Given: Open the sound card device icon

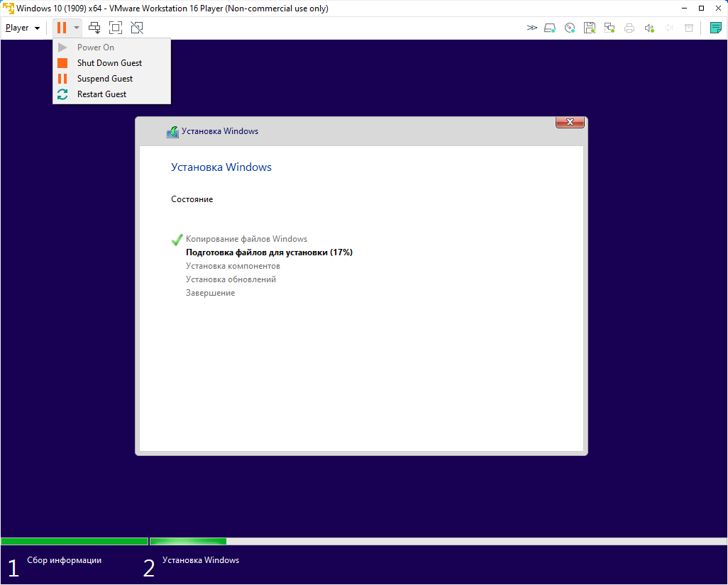Looking at the screenshot, I should tap(649, 28).
